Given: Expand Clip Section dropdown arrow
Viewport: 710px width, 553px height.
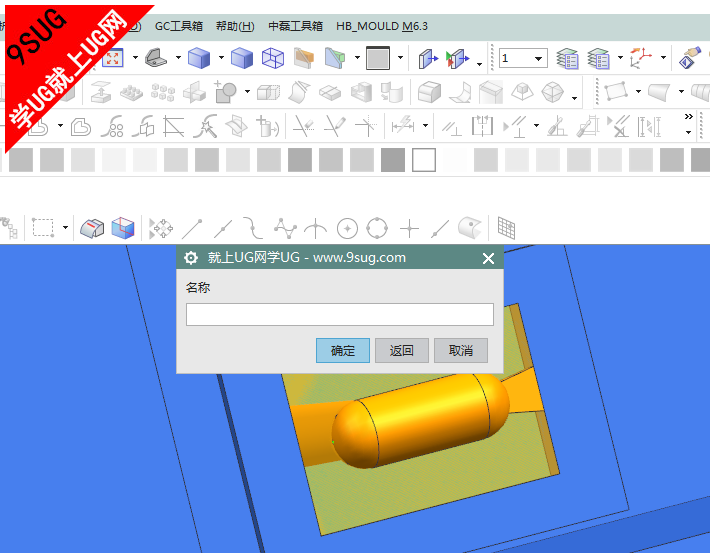Looking at the screenshot, I should [357, 58].
